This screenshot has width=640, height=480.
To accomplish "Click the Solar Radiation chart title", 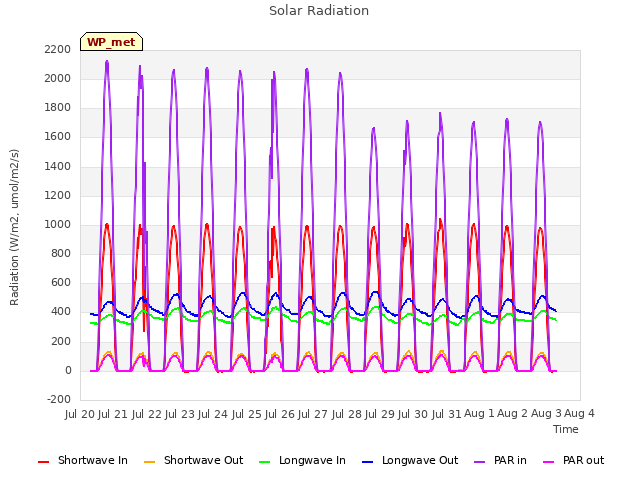I will pyautogui.click(x=319, y=11).
